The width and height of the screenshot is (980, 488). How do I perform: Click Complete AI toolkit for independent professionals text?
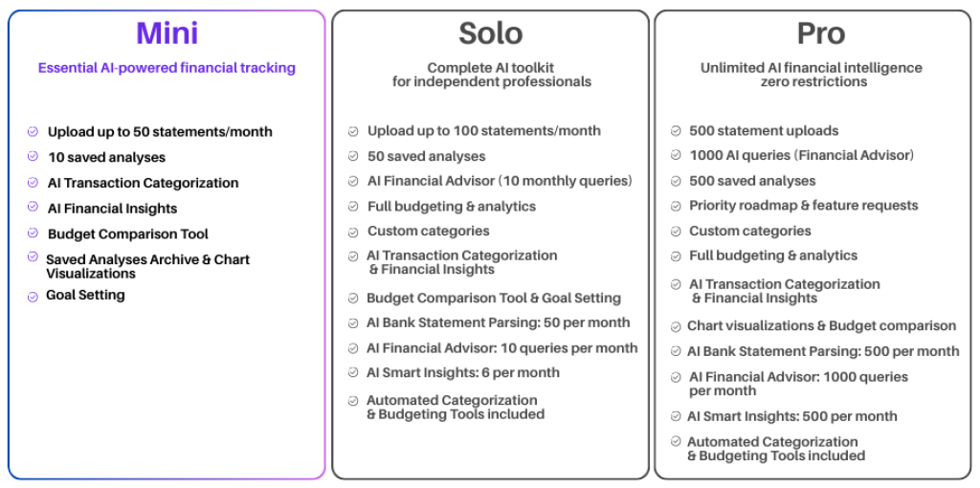pos(491,75)
